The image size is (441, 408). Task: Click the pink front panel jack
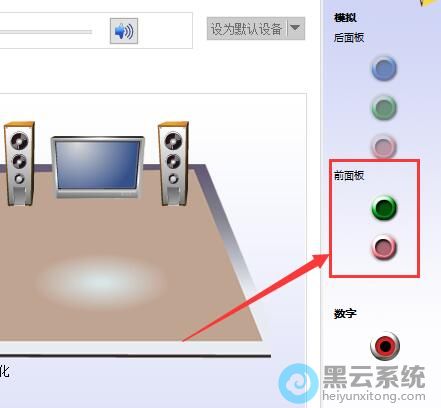(384, 247)
